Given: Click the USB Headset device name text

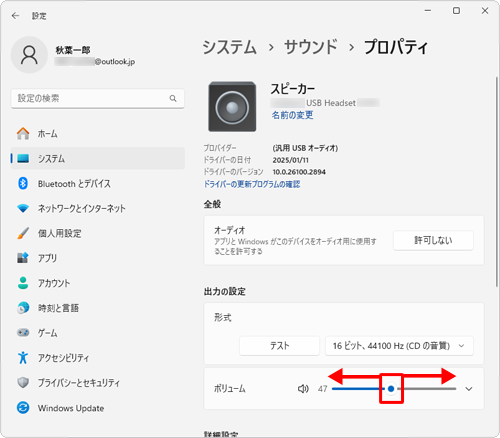Looking at the screenshot, I should (331, 103).
